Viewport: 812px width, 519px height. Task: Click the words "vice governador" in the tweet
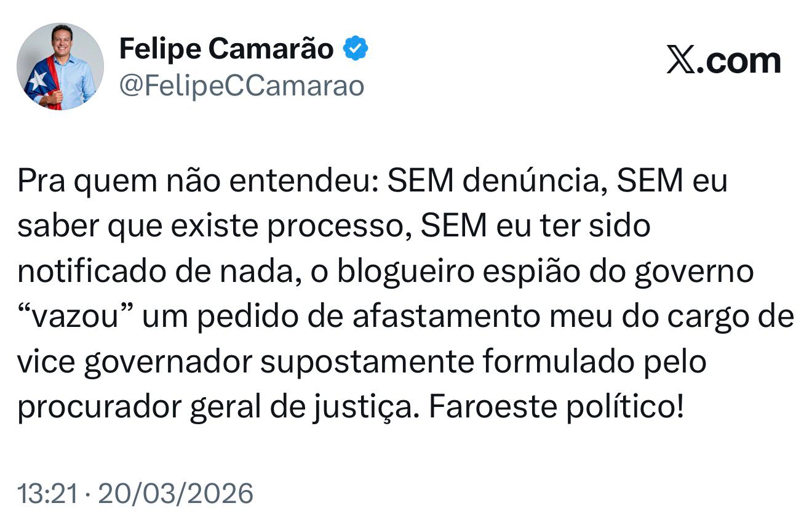pyautogui.click(x=135, y=362)
